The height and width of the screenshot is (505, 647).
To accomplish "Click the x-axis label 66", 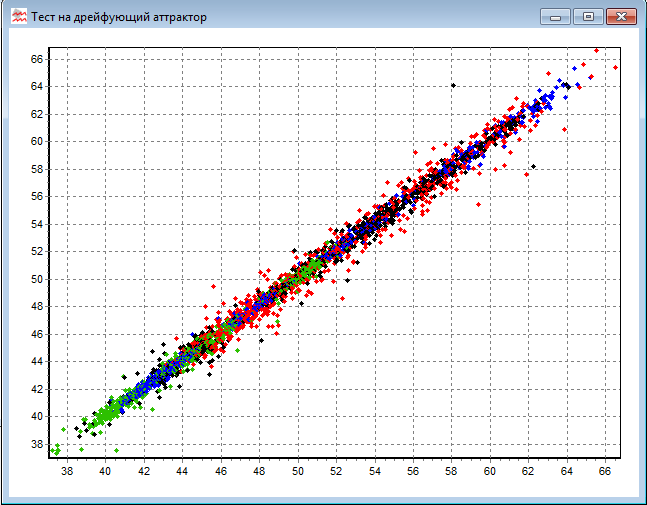I will [605, 470].
